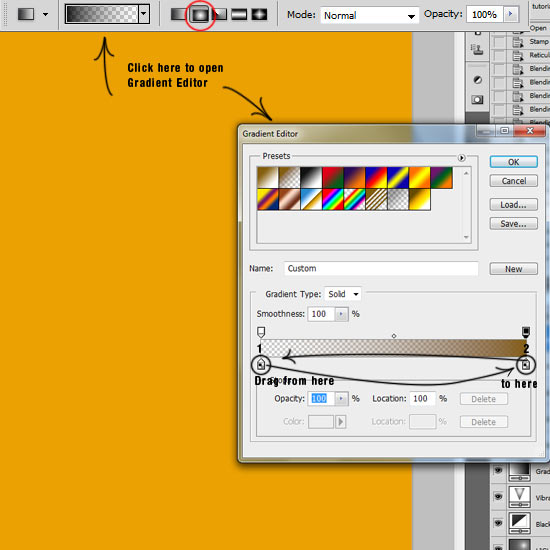This screenshot has width=550, height=550.
Task: Click the gradient bar in the editor
Action: 393,348
